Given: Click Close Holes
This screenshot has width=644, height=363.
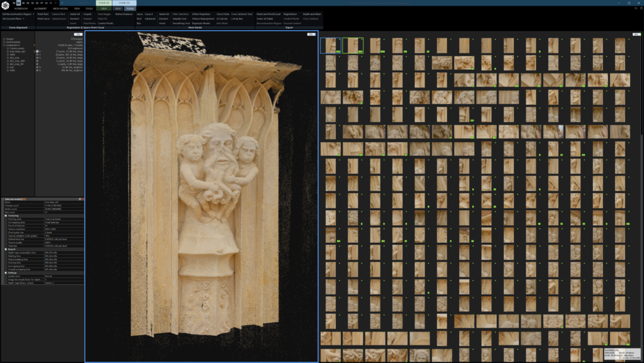Looking at the screenshot, I should 223,14.
